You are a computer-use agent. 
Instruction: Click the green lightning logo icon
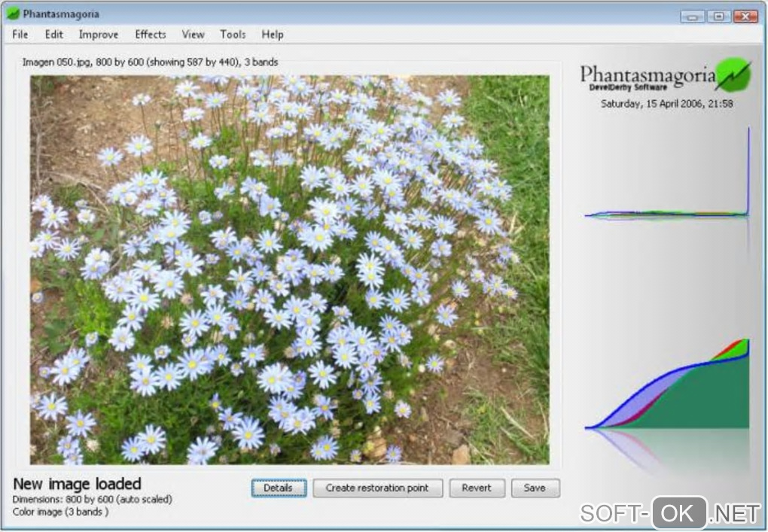click(733, 75)
